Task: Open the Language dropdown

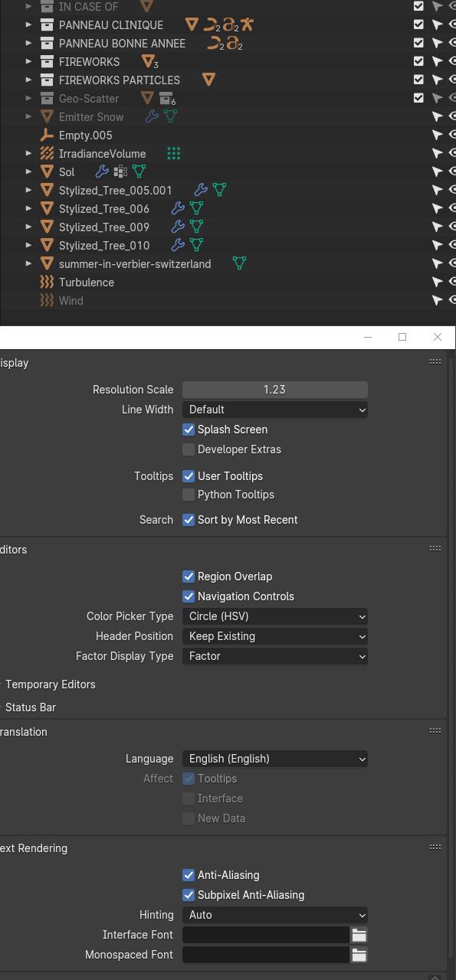Action: [x=275, y=759]
